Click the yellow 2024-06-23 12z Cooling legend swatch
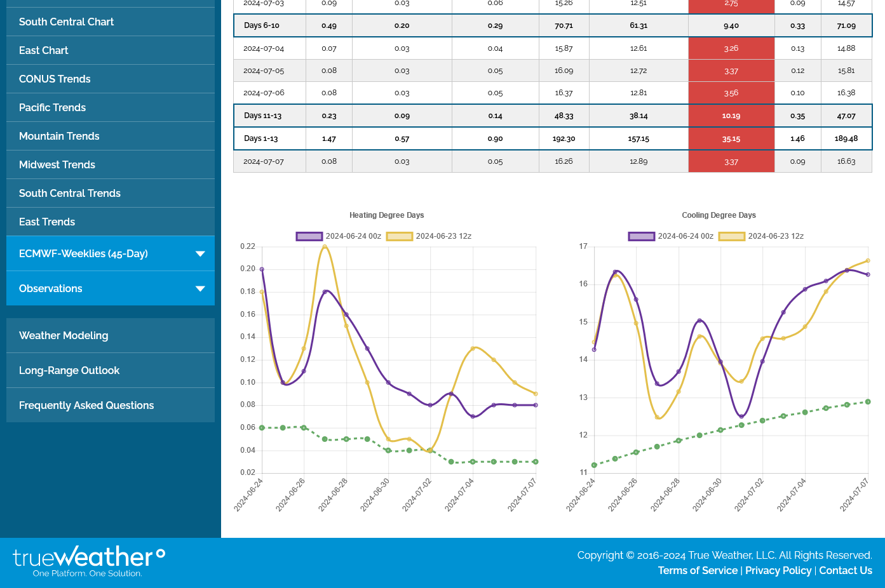 (x=731, y=236)
